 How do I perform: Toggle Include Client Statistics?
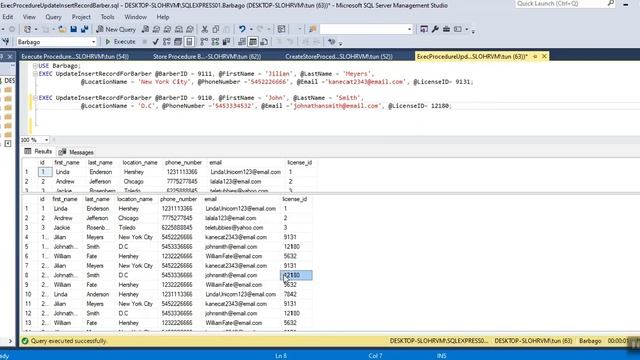226,42
